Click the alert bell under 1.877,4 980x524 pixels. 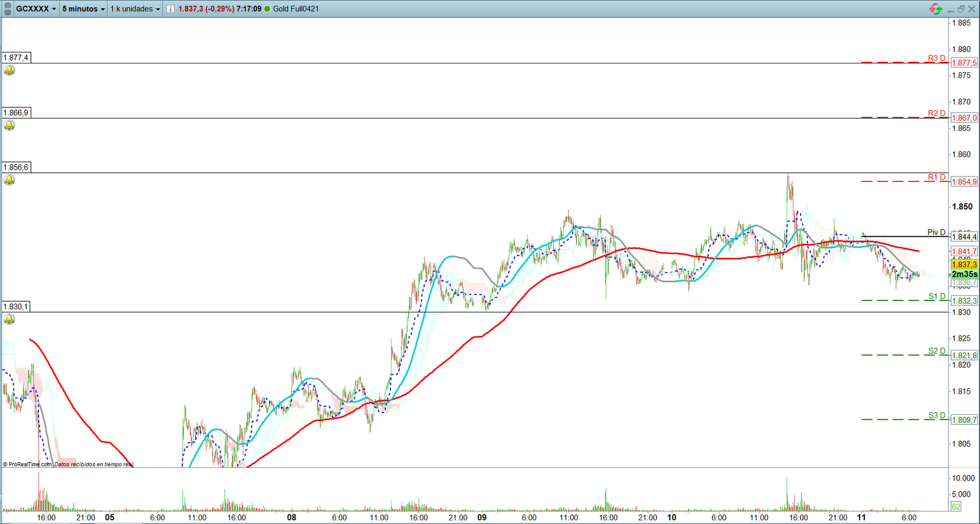[9, 71]
